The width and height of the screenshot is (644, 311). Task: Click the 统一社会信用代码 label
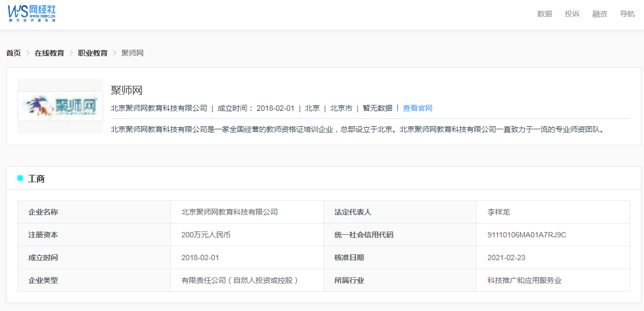point(364,235)
